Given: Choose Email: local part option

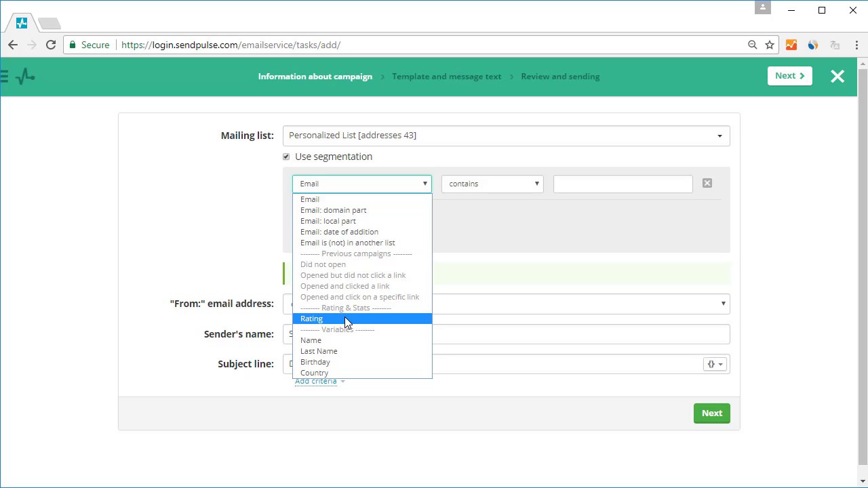Looking at the screenshot, I should click(x=362, y=221).
